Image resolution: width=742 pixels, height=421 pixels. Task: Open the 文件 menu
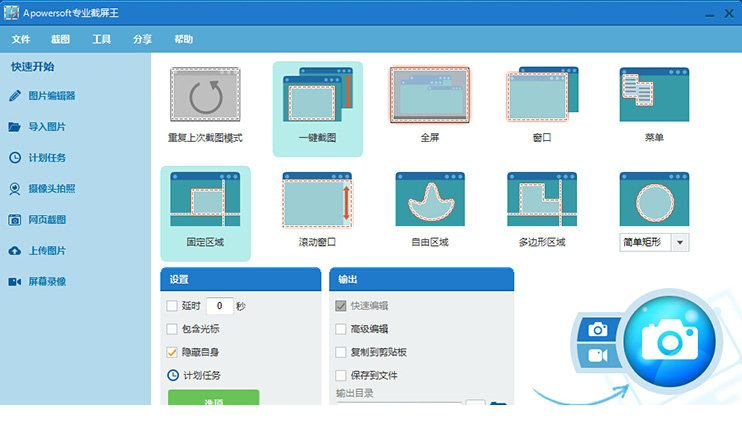point(21,39)
